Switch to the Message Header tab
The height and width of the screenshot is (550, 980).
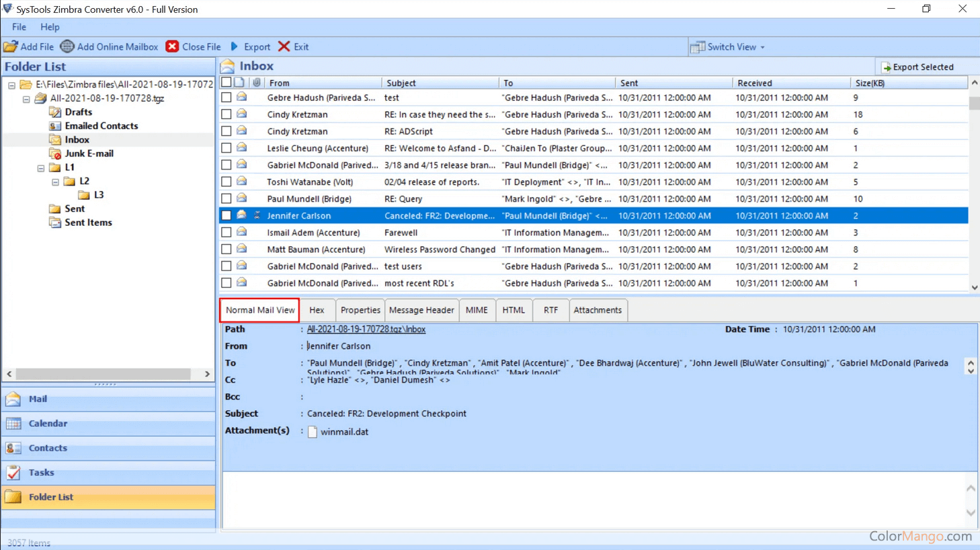pos(421,310)
